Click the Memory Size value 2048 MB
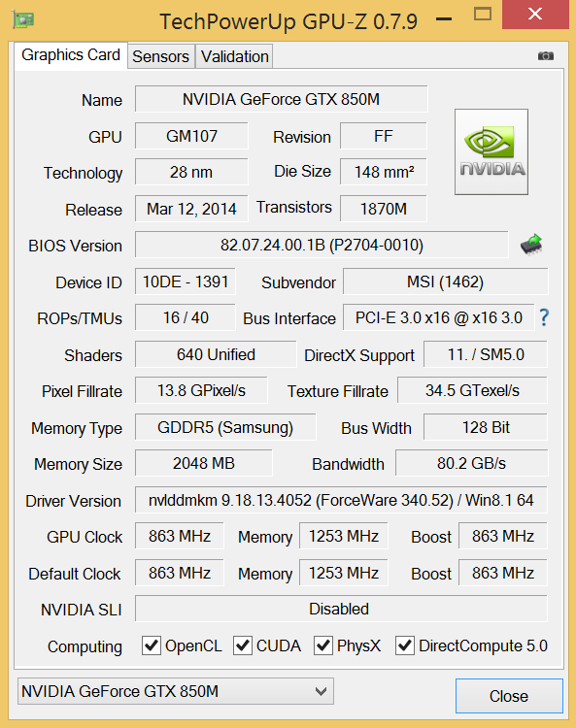 tap(203, 463)
